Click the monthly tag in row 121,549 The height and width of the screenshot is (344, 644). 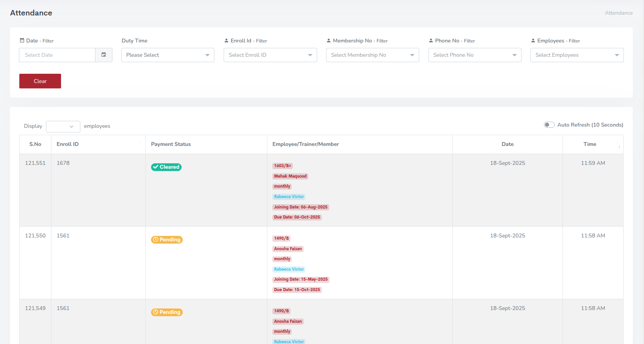pos(282,331)
